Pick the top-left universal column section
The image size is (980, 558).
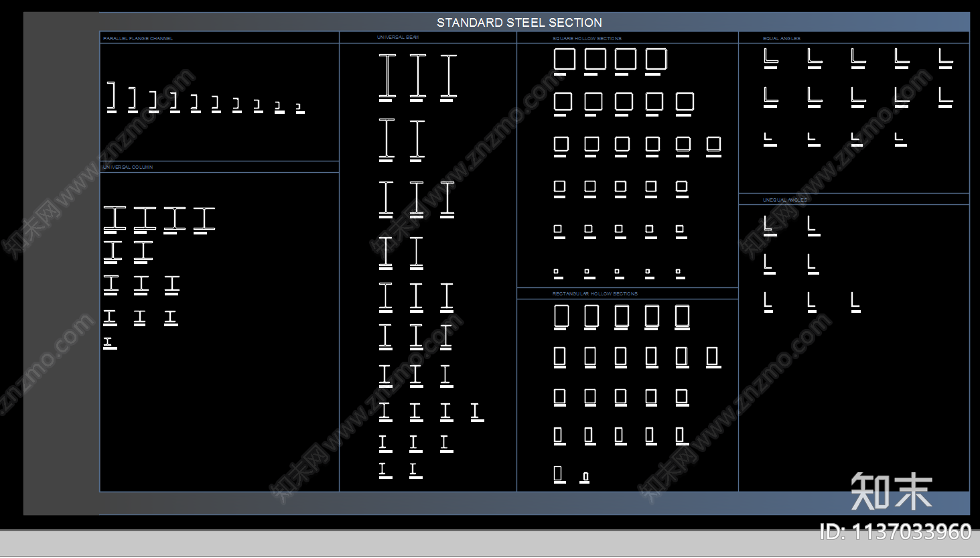click(115, 218)
